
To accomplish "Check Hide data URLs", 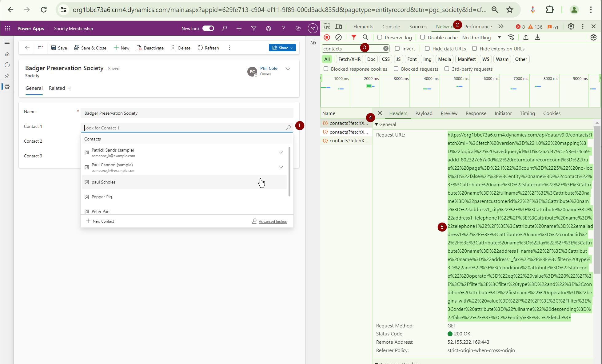I will coord(427,49).
